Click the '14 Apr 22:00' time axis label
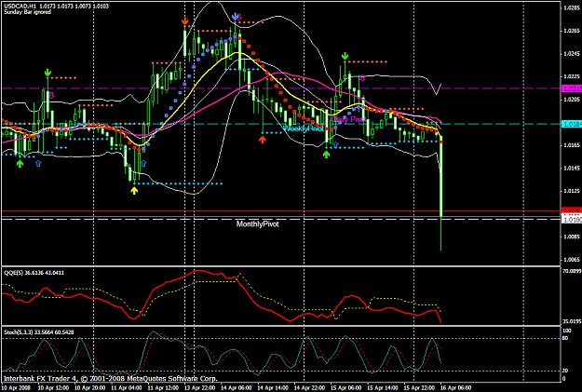582x392 pixels. (x=309, y=388)
